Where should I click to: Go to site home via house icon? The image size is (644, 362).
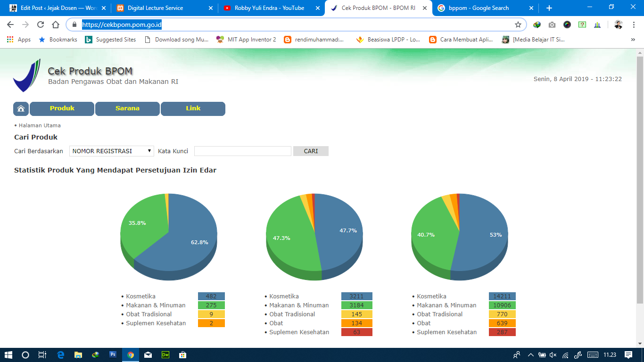coord(21,108)
